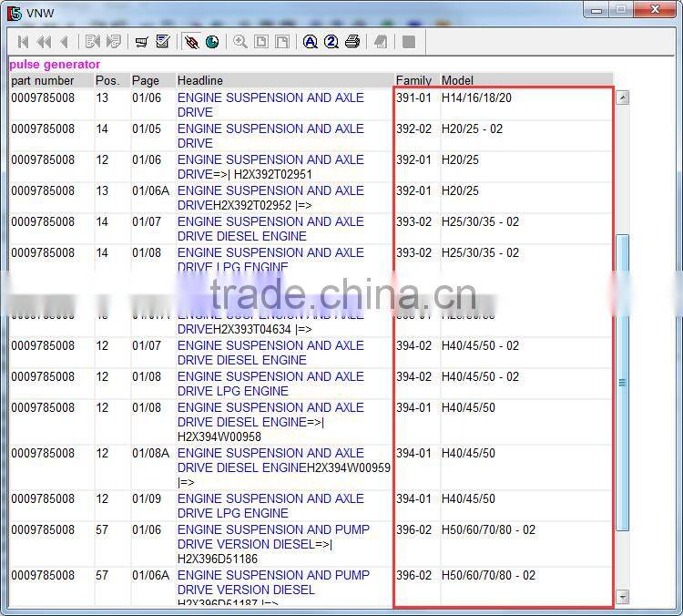Select page cell '01/08A'

150,453
